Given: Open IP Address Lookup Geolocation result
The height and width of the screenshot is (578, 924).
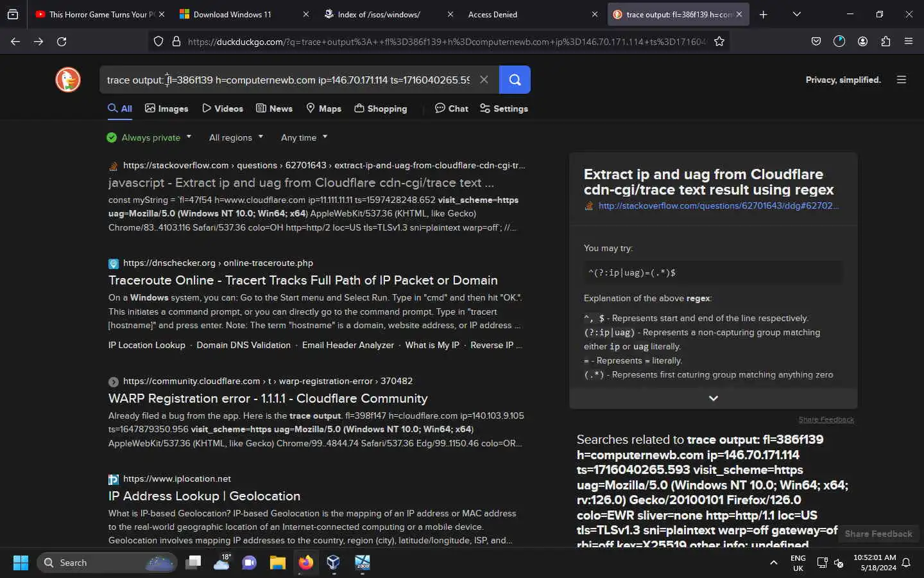Looking at the screenshot, I should pos(204,496).
